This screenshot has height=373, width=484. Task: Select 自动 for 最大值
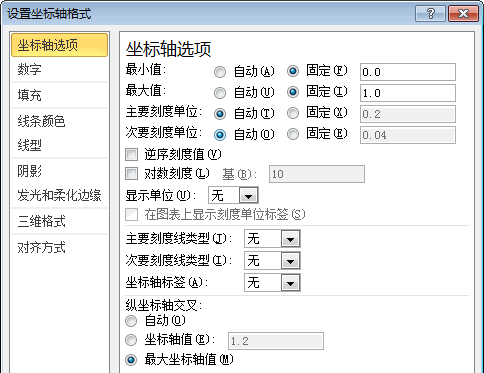(x=220, y=93)
